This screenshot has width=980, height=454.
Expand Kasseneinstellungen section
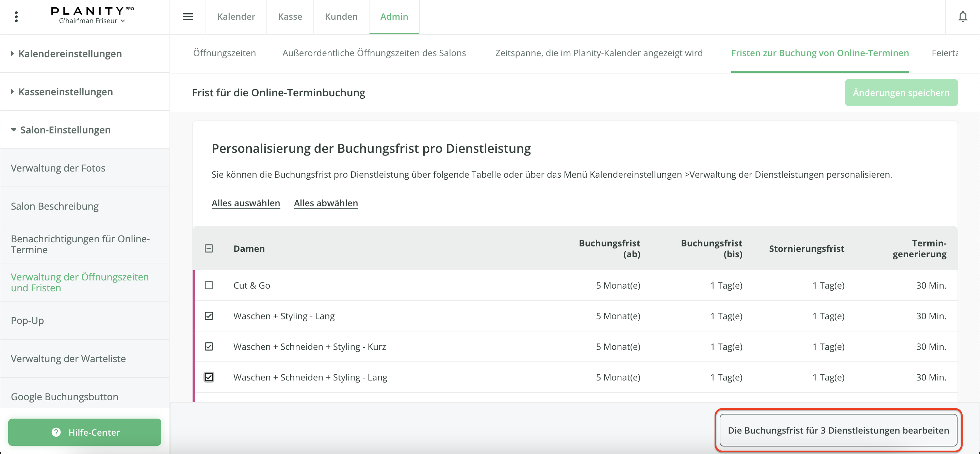[x=65, y=92]
